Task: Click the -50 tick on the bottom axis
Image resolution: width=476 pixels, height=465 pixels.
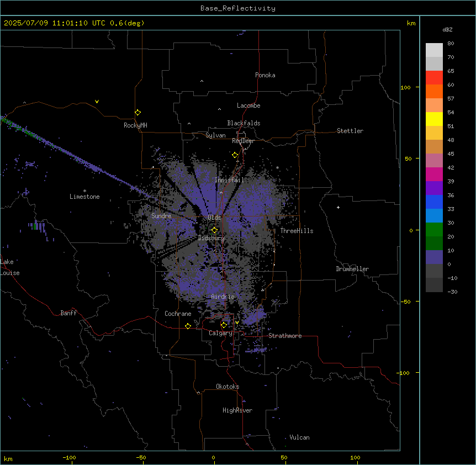Action: coord(141,457)
